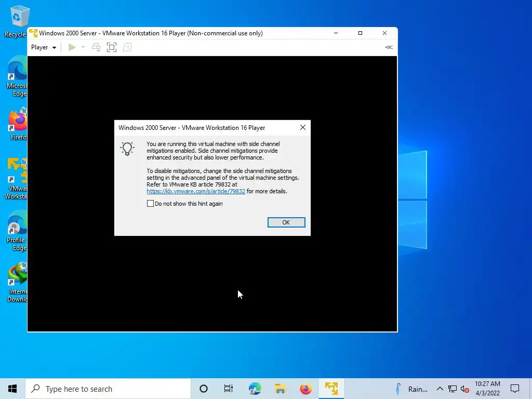Open Task View on the taskbar
The height and width of the screenshot is (399, 532).
229,389
